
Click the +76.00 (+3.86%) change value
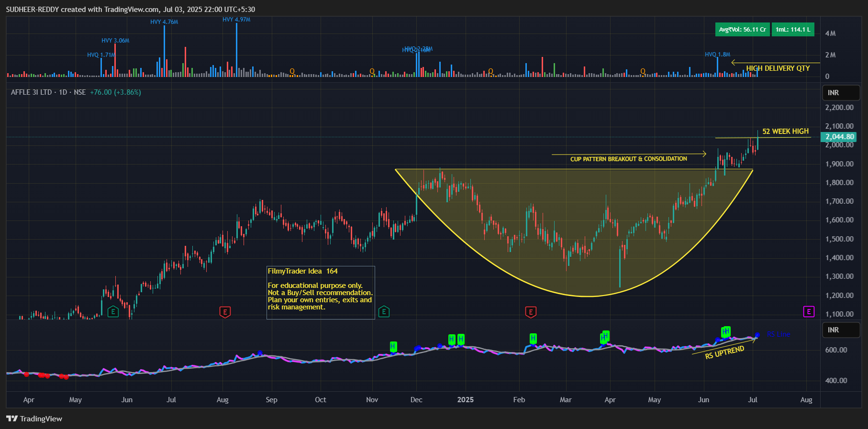(x=115, y=92)
